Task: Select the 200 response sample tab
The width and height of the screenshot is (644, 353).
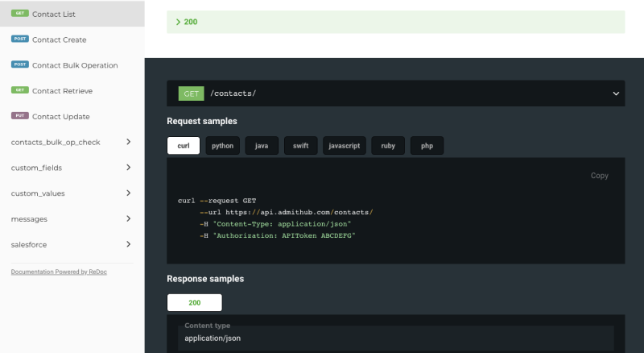Action: point(194,303)
